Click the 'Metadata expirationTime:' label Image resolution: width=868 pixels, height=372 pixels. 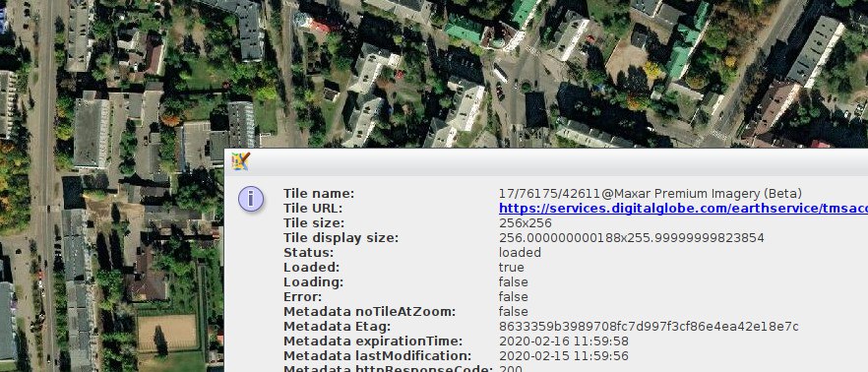(373, 341)
